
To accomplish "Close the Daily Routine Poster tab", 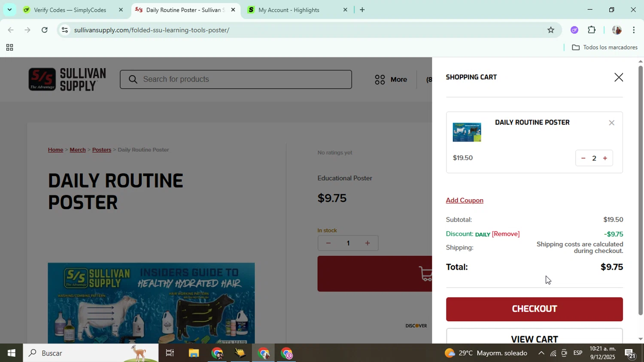I will click(x=233, y=10).
